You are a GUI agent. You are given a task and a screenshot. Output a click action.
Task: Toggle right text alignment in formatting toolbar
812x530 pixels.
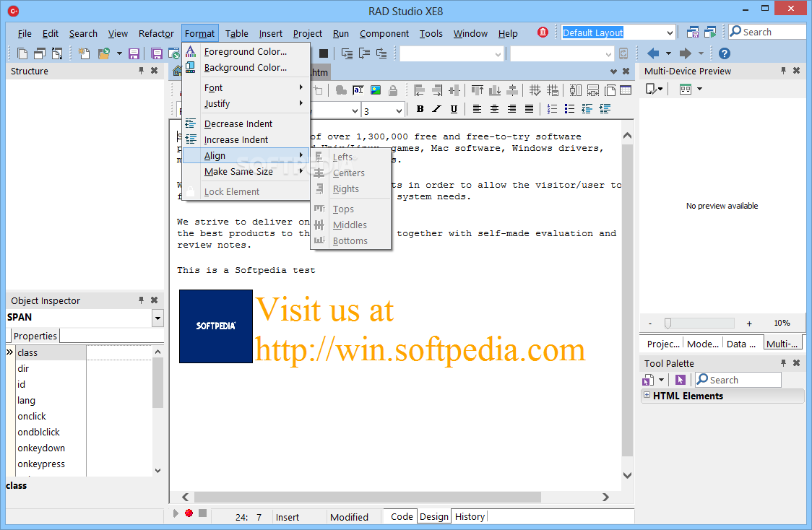(511, 109)
